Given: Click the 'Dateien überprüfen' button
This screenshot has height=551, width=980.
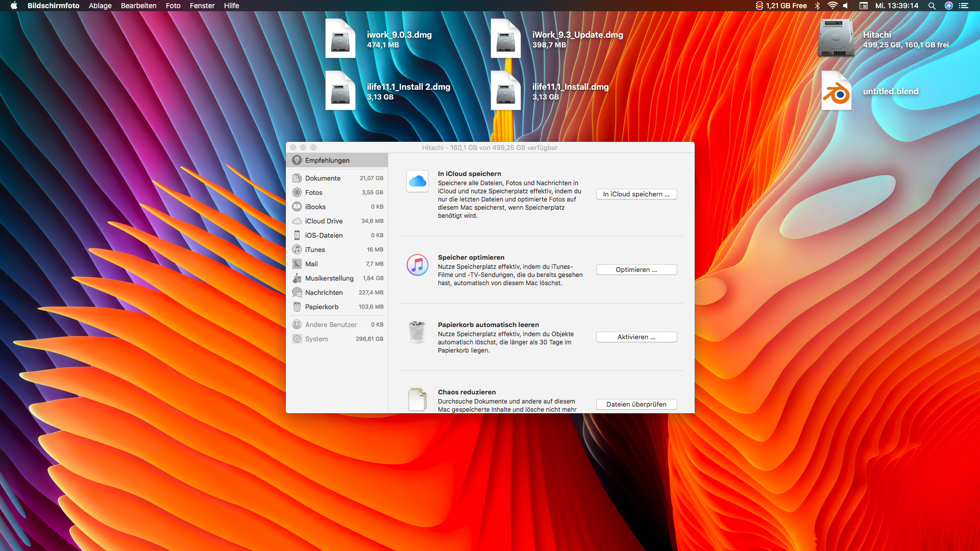Looking at the screenshot, I should click(x=636, y=404).
